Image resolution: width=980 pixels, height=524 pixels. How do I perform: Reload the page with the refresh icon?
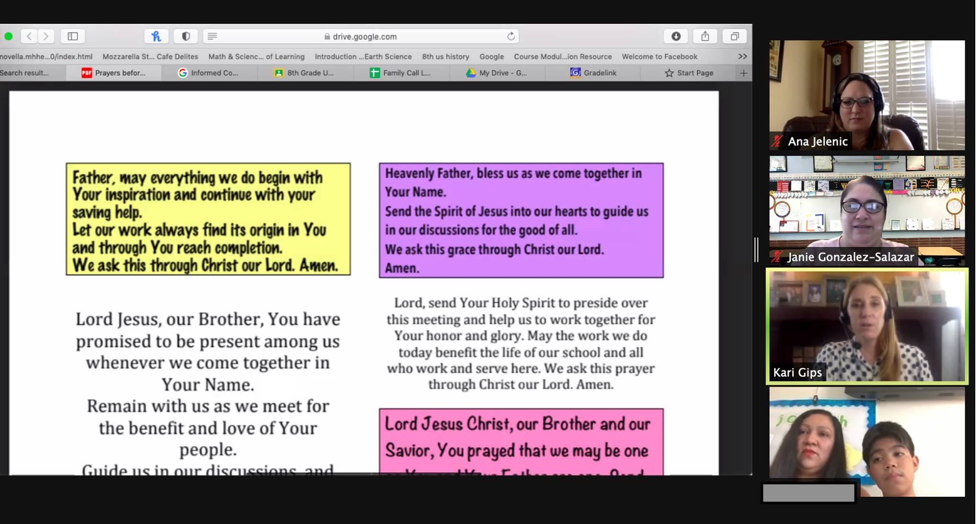(511, 36)
